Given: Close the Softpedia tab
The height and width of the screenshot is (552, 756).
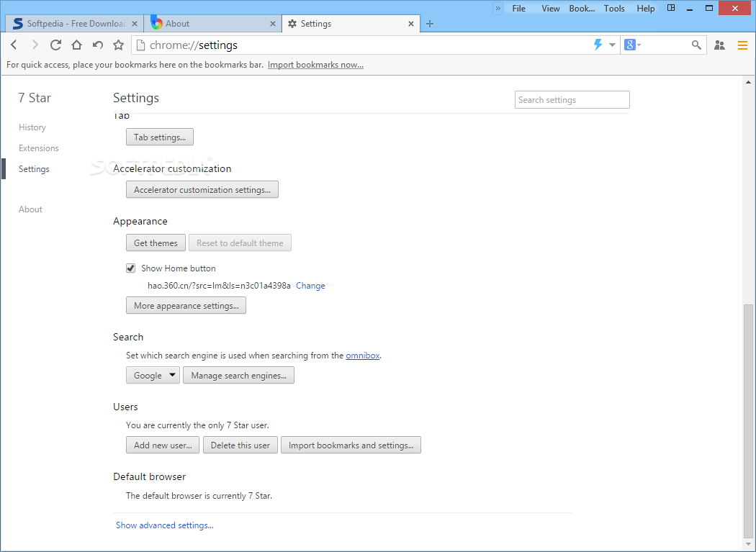Looking at the screenshot, I should click(x=135, y=24).
